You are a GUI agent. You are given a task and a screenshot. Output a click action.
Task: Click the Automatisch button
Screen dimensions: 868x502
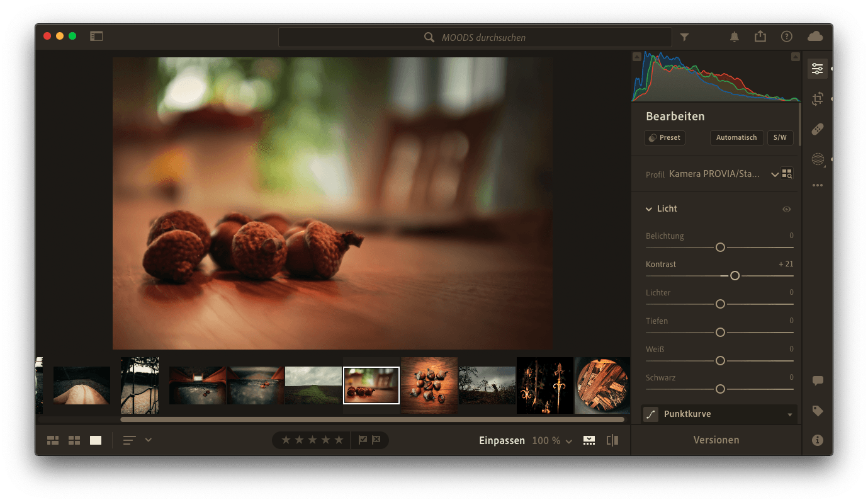(x=736, y=137)
